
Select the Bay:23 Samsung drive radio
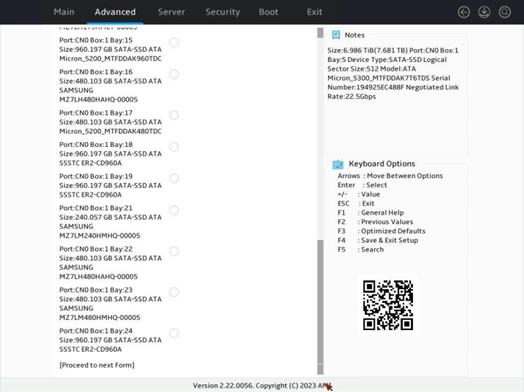[x=174, y=292]
